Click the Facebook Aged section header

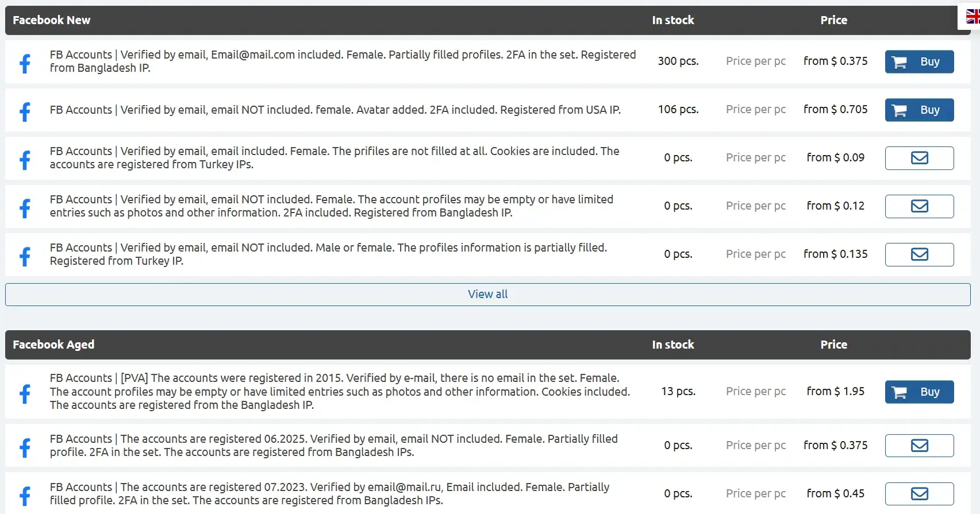(x=53, y=345)
